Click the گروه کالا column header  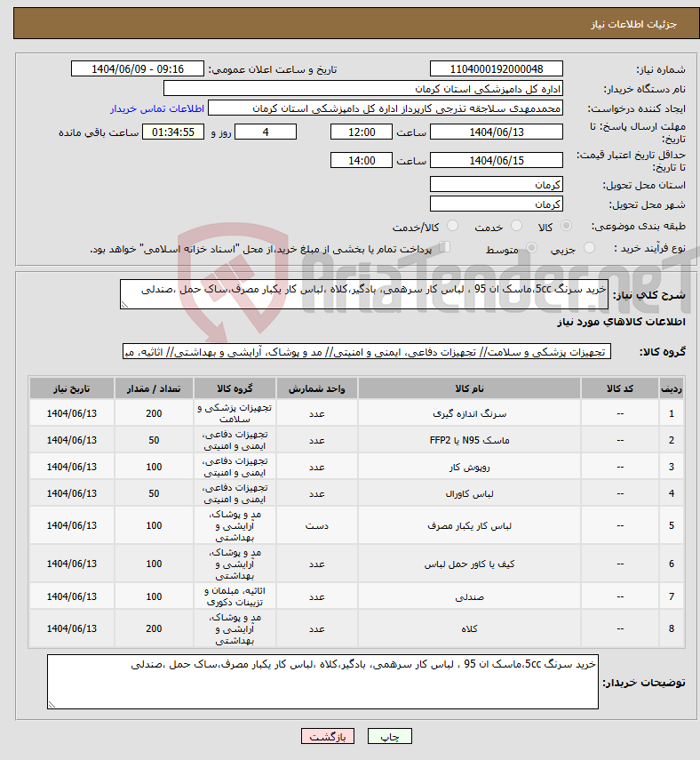click(235, 388)
